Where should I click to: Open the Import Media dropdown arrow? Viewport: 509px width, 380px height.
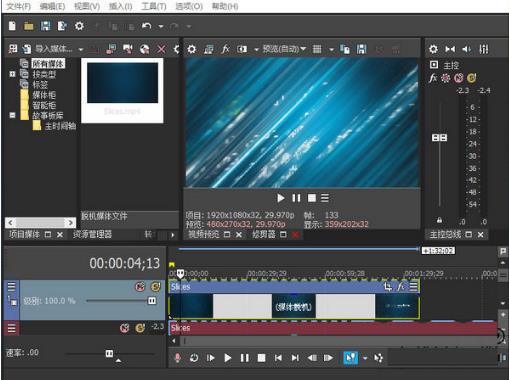click(81, 49)
